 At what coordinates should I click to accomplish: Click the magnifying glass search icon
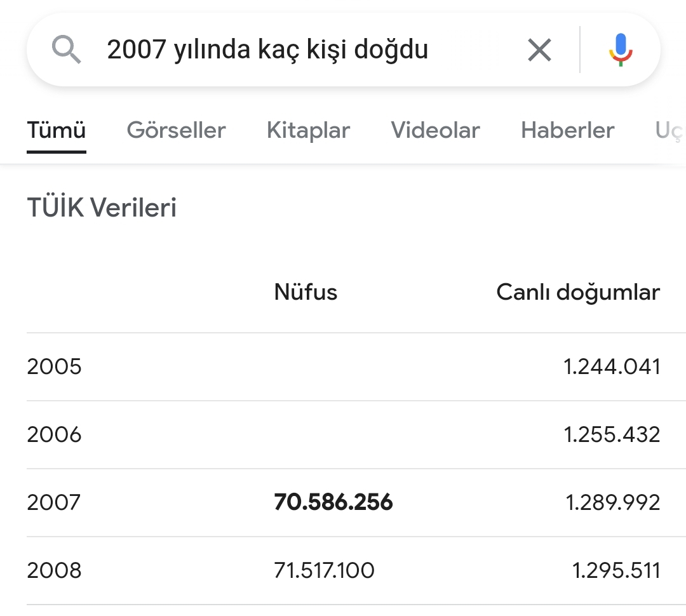coord(67,50)
